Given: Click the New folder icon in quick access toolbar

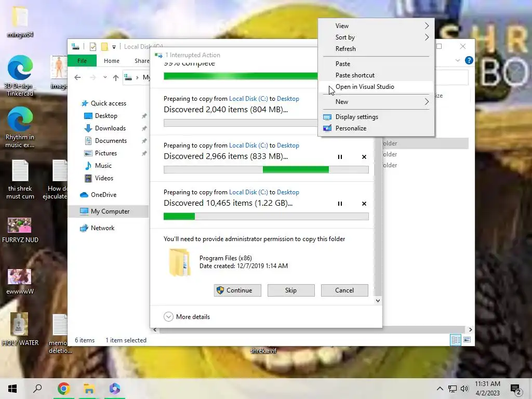Looking at the screenshot, I should pos(104,46).
